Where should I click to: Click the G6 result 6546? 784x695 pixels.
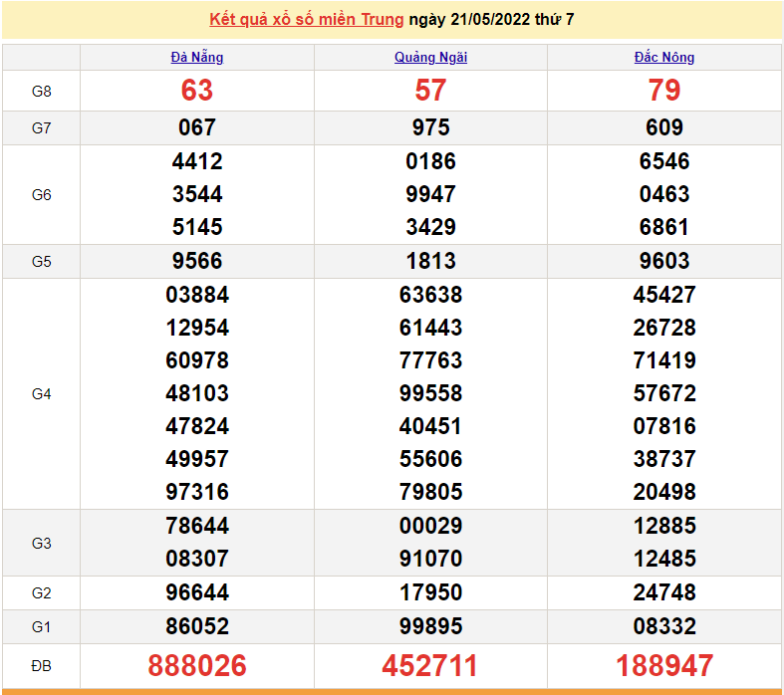pos(664,161)
